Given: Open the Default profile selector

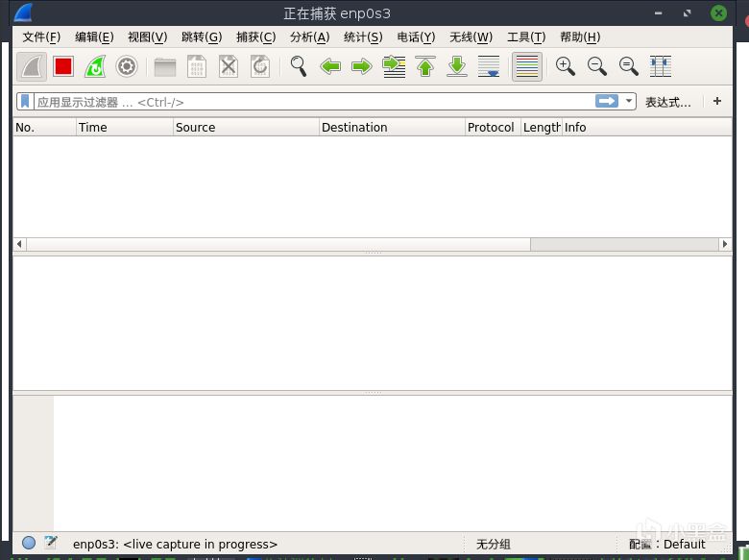Looking at the screenshot, I should click(x=666, y=544).
